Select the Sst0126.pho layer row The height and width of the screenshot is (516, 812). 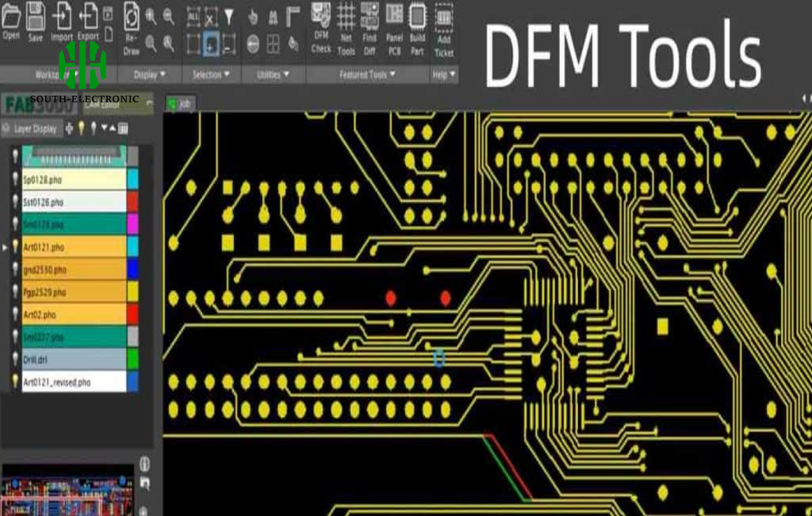pos(74,202)
